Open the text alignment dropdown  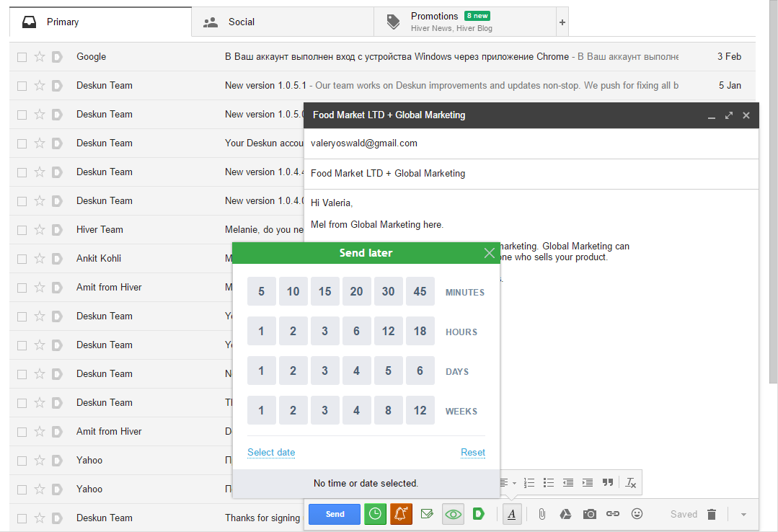tap(508, 483)
